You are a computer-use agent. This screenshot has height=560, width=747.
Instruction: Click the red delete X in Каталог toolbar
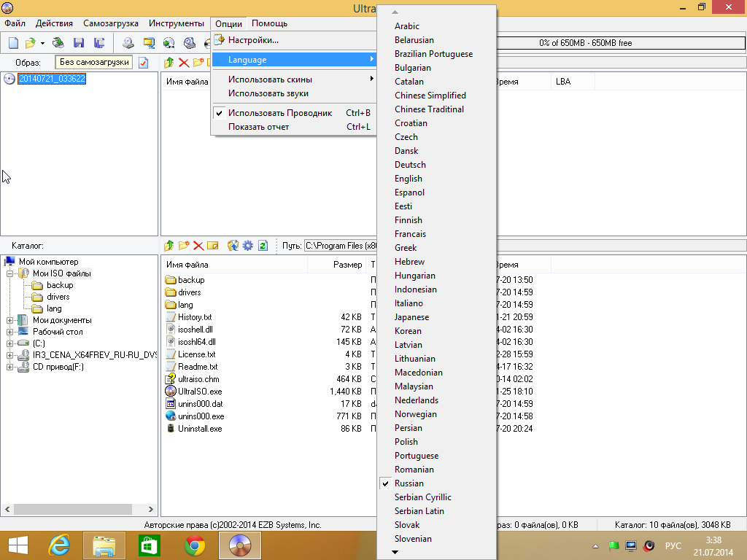pyautogui.click(x=198, y=246)
